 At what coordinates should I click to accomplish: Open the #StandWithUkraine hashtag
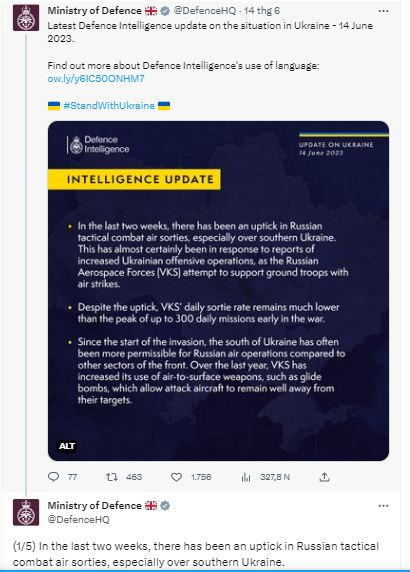coord(109,105)
